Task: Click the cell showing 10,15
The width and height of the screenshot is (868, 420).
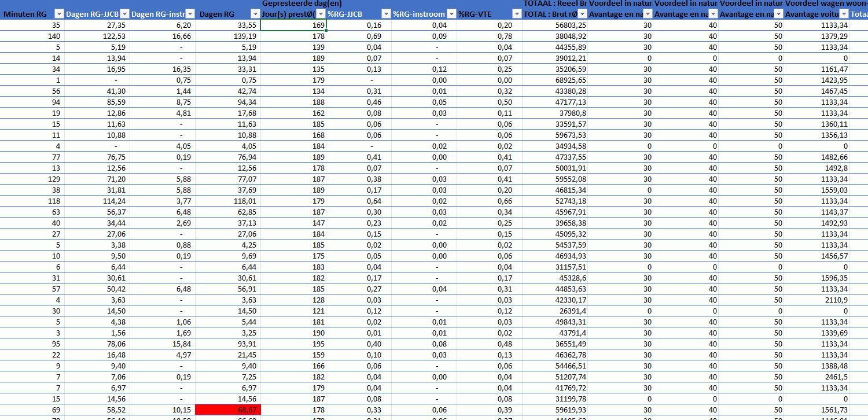Action: [163, 410]
